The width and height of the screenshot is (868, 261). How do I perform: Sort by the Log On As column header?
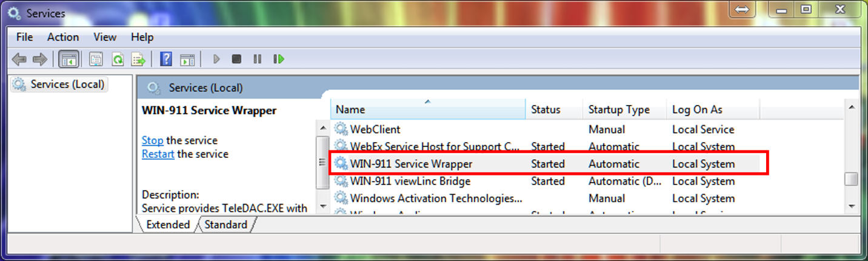713,110
